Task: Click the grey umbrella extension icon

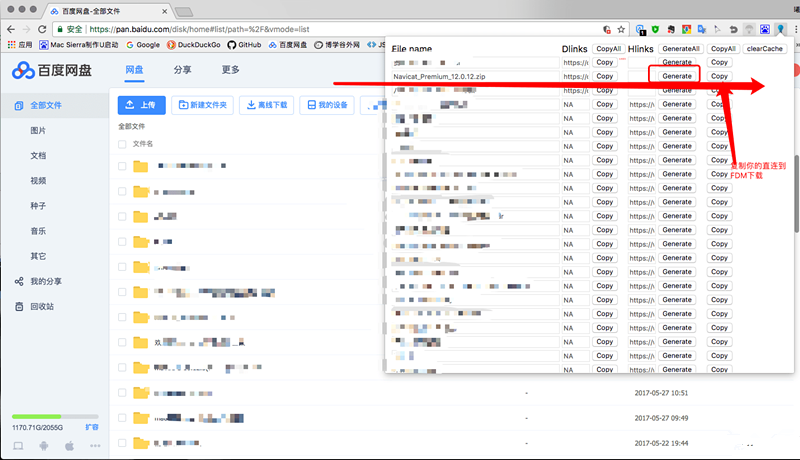Action: 749,30
